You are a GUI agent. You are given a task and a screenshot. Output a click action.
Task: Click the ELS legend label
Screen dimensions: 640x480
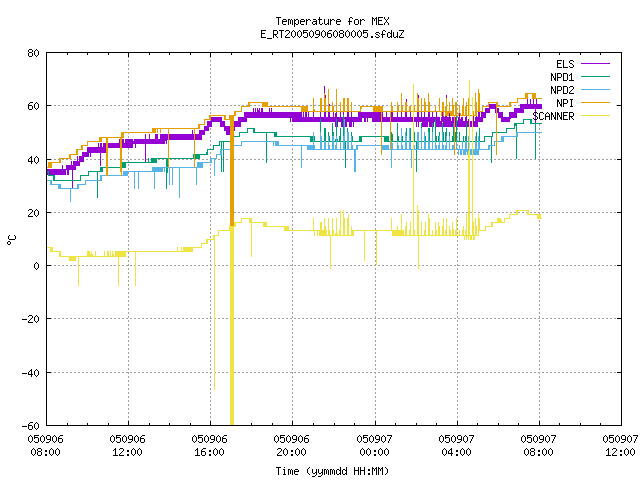click(x=565, y=64)
